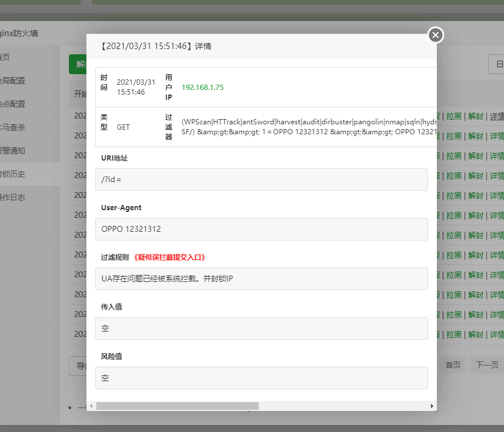Click the scrollbar's right arrow in dialog
The height and width of the screenshot is (432, 504).
[432, 406]
